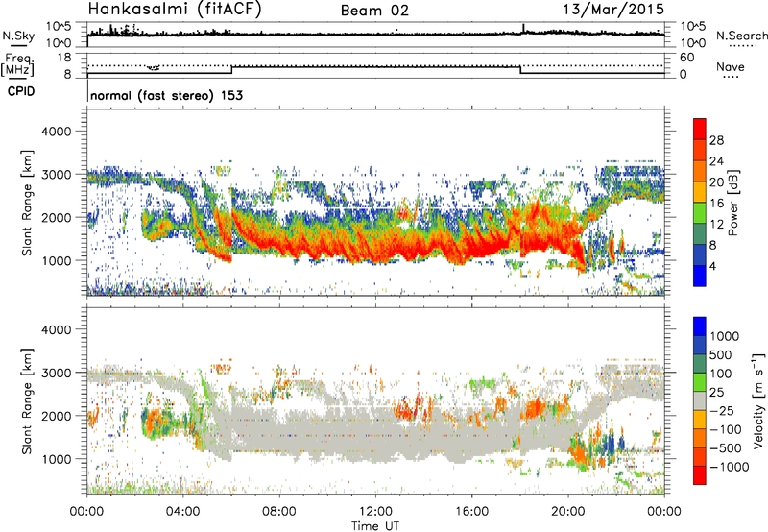Image resolution: width=768 pixels, height=532 pixels.
Task: Click the N.Search legend label
Action: click(741, 36)
